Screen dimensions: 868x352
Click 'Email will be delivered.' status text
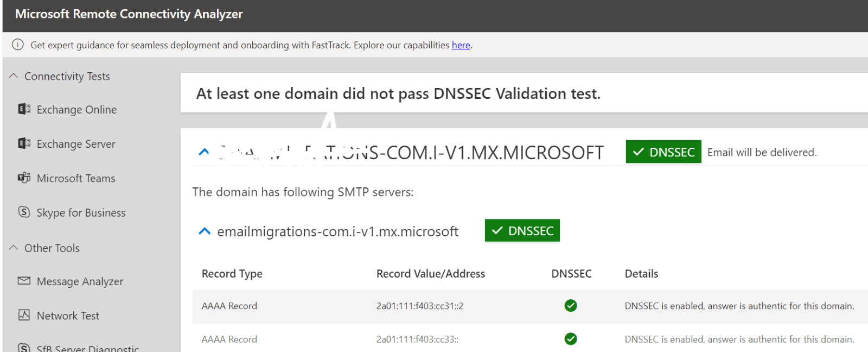762,153
